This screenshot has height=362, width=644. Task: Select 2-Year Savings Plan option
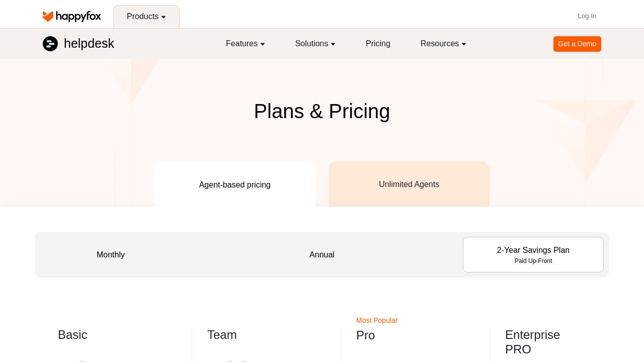click(x=533, y=254)
